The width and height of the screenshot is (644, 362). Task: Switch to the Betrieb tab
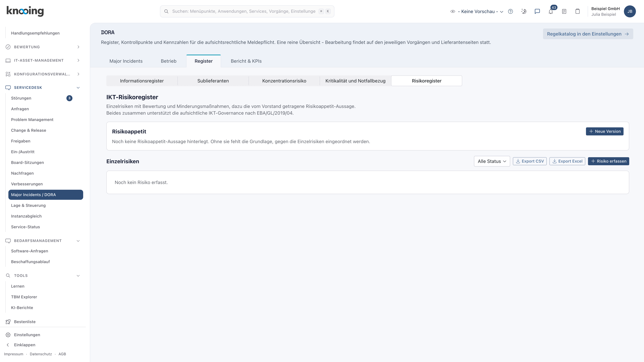(169, 61)
